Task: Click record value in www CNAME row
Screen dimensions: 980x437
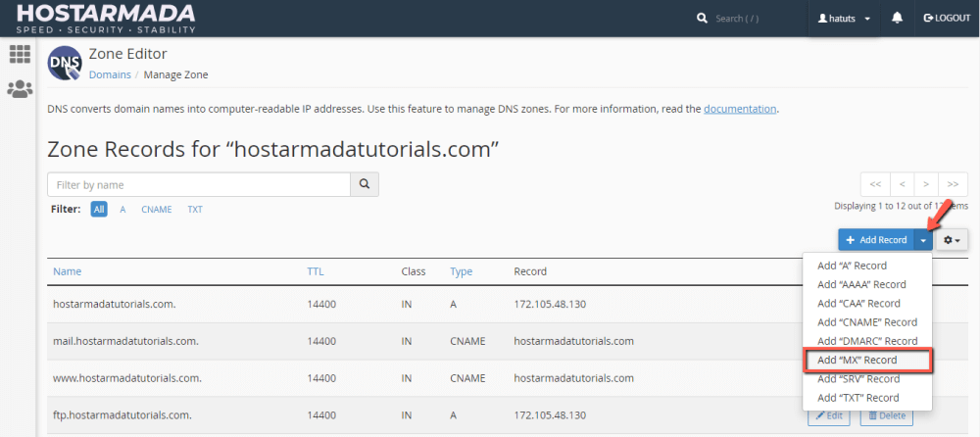Action: [573, 378]
